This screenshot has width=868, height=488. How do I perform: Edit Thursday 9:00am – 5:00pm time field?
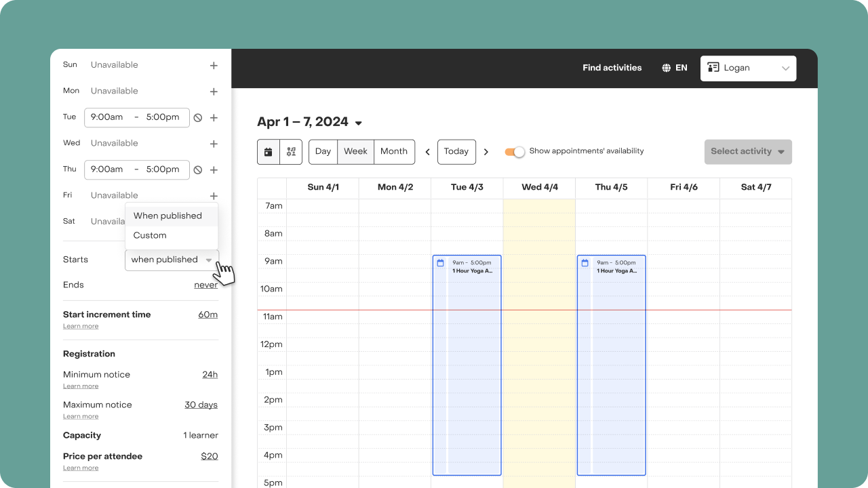[137, 169]
